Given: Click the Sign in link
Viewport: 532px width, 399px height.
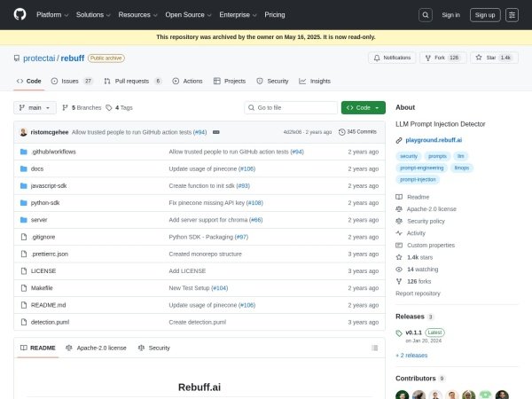Looking at the screenshot, I should tap(450, 15).
